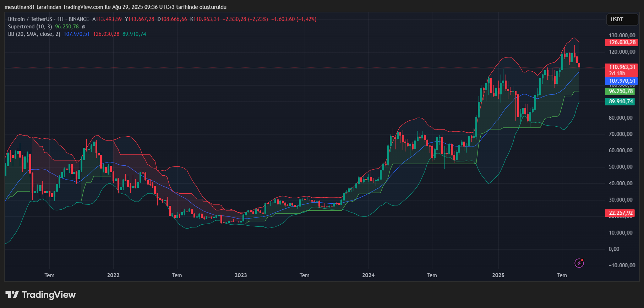Screen dimensions: 644x308
Task: Click the 1H interval in chart legend
Action: (x=60, y=19)
